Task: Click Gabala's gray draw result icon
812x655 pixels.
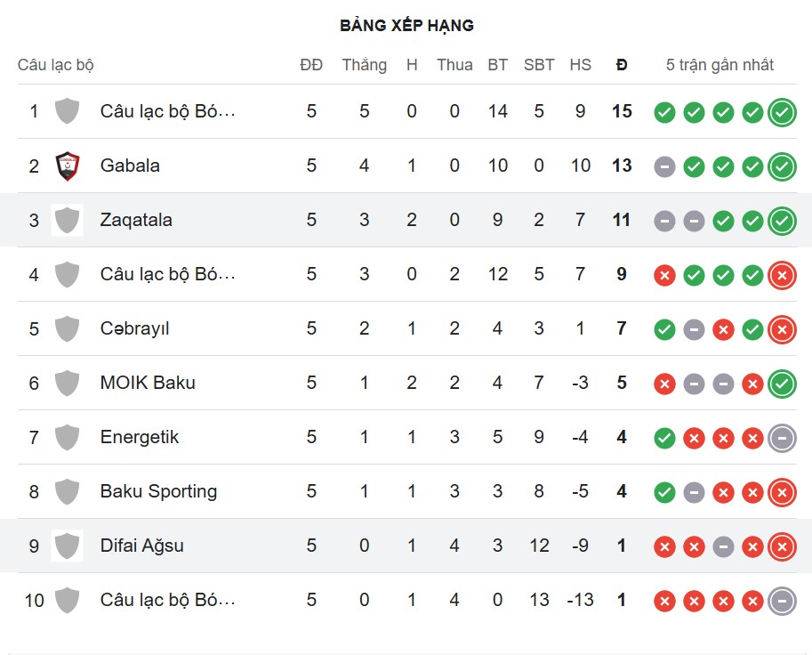Action: click(x=664, y=166)
